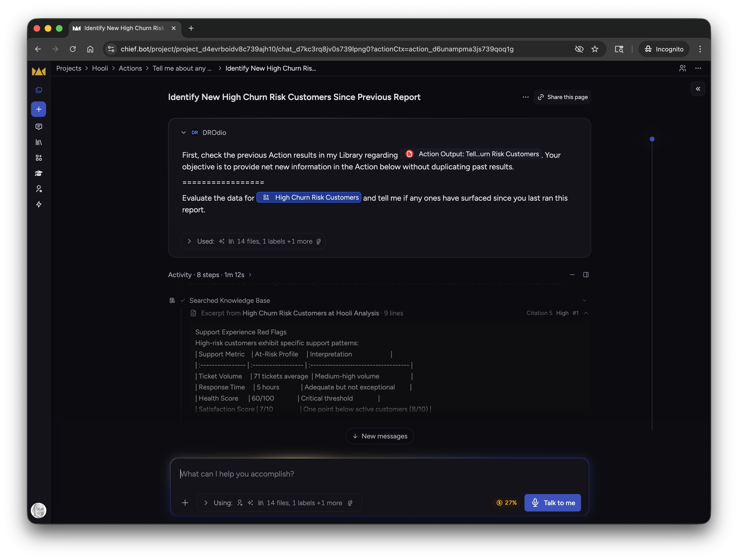738x560 pixels.
Task: Focus the What can I help you accomplish input
Action: tap(380, 474)
